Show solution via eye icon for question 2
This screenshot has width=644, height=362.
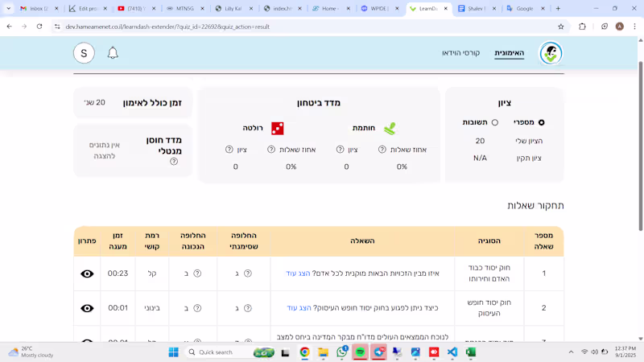(87, 308)
